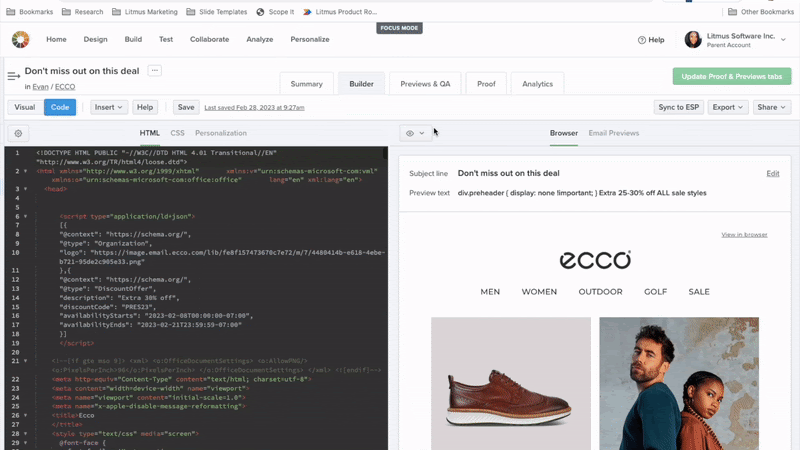The image size is (800, 450).
Task: Open Litmus Product Ro... bookmark
Action: pyautogui.click(x=340, y=12)
